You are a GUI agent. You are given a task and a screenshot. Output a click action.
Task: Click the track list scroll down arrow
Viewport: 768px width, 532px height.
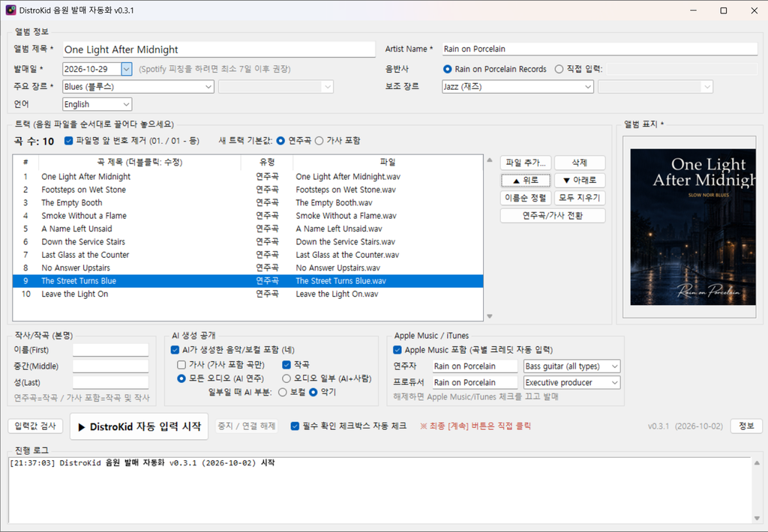click(489, 316)
